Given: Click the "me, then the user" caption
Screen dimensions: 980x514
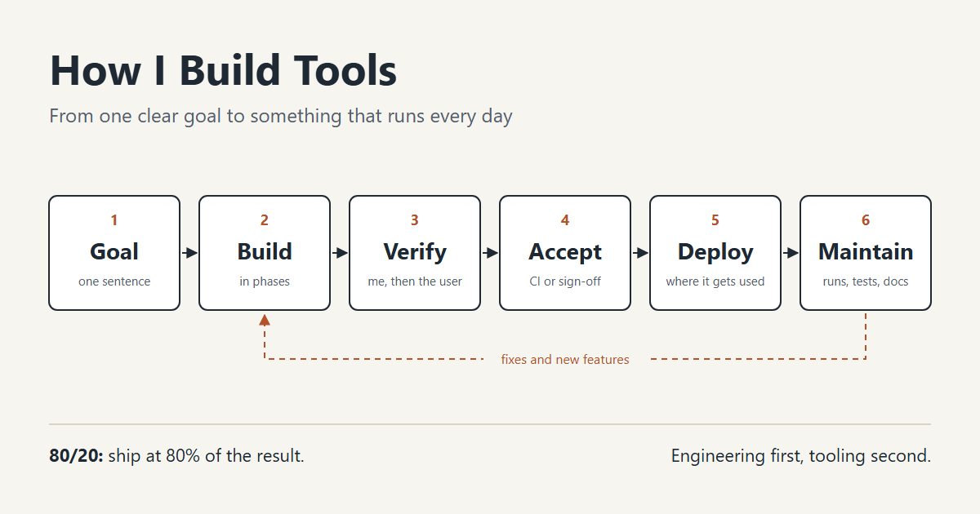Looking at the screenshot, I should pyautogui.click(x=415, y=281).
